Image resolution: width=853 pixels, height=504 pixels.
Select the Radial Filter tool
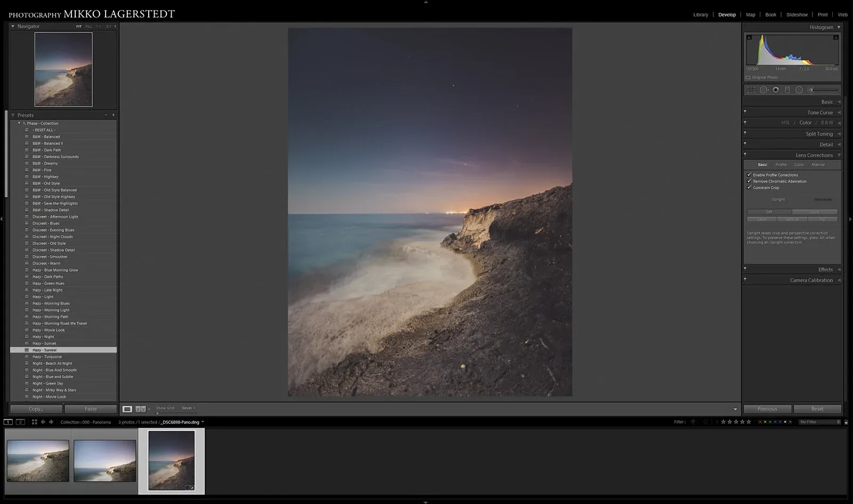pyautogui.click(x=799, y=90)
